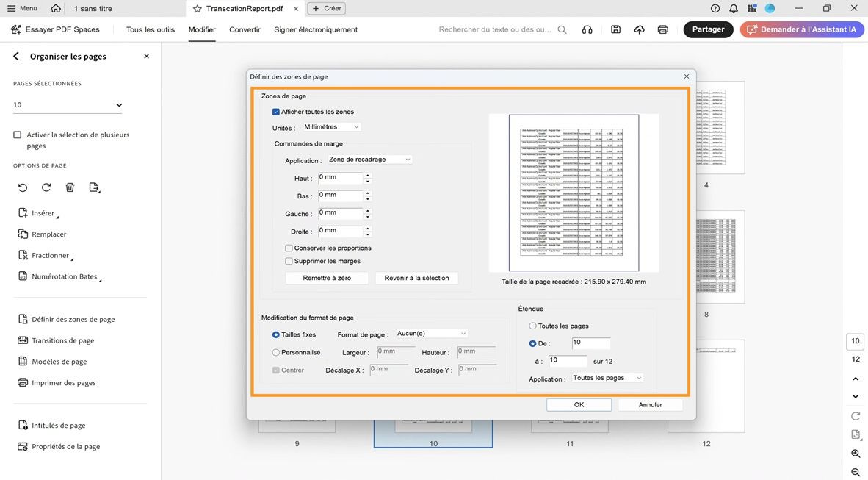Open the pages sélectionnées dropdown showing 10
This screenshot has width=868, height=480.
68,105
